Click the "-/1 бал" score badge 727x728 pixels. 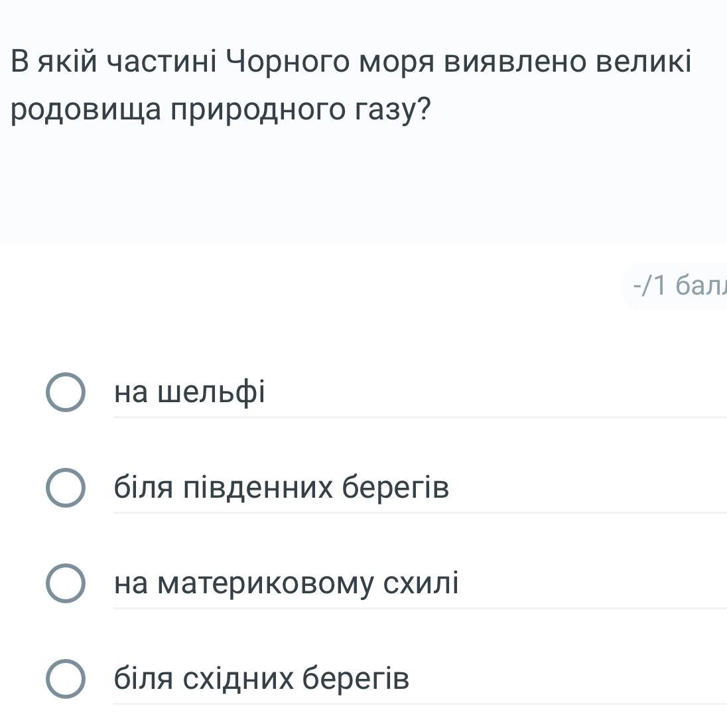click(x=678, y=286)
